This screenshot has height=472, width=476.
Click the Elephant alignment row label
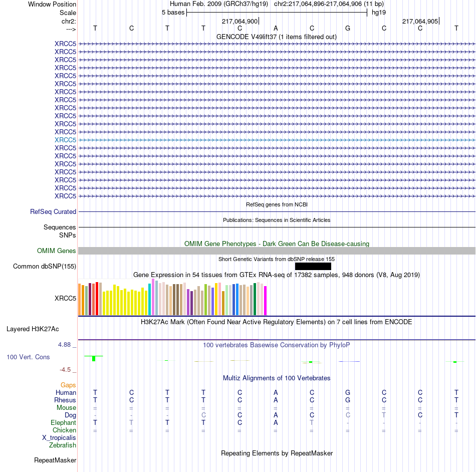point(63,423)
